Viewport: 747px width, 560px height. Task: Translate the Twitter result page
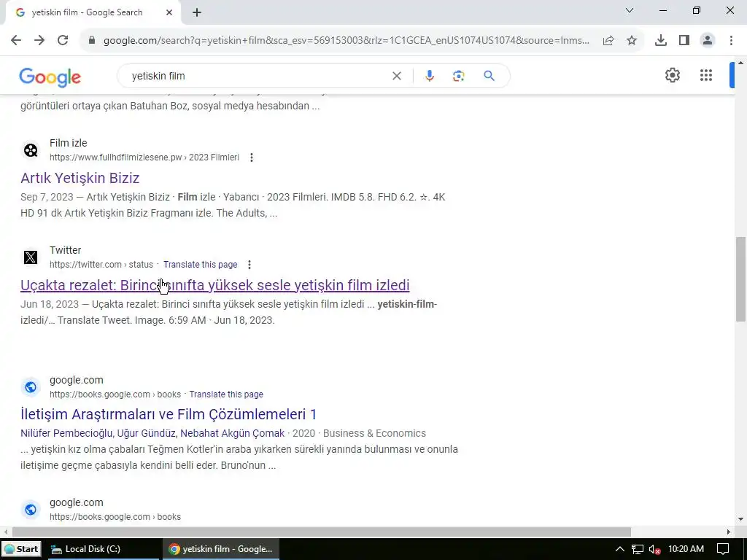200,265
